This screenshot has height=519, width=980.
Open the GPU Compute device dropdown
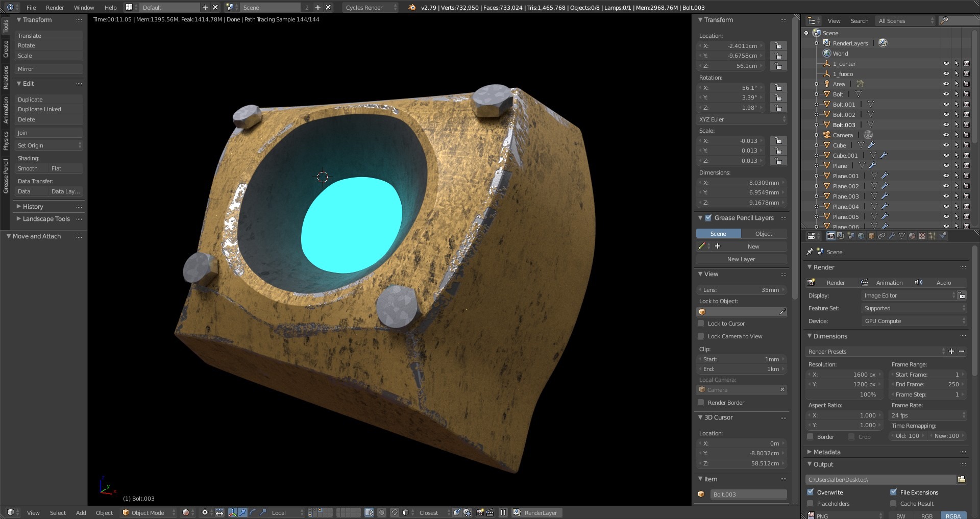(914, 321)
